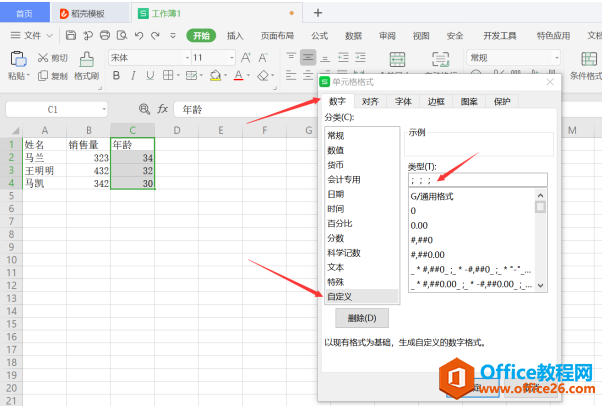Screen dimensions: 602x406
Task: Switch to the 对齐 tab in the dialog
Action: (x=370, y=101)
